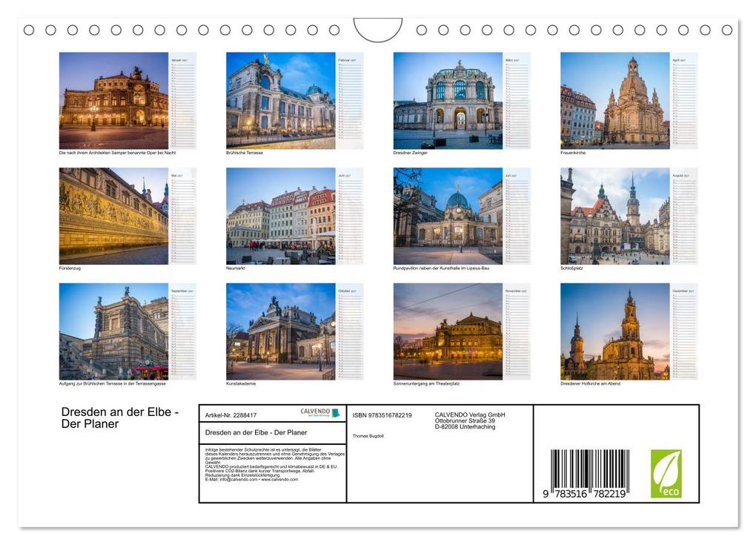The height and width of the screenshot is (545, 756).
Task: Click the author name 'Thomas Bugdoll'
Action: pyautogui.click(x=368, y=436)
